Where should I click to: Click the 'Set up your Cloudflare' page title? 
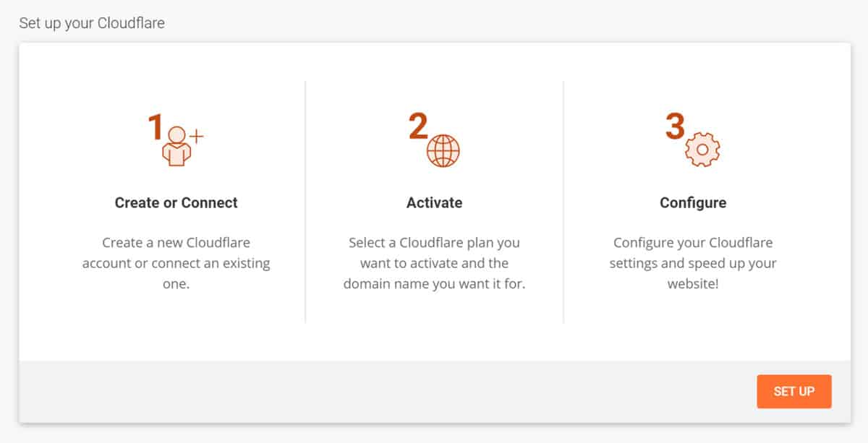pyautogui.click(x=92, y=23)
